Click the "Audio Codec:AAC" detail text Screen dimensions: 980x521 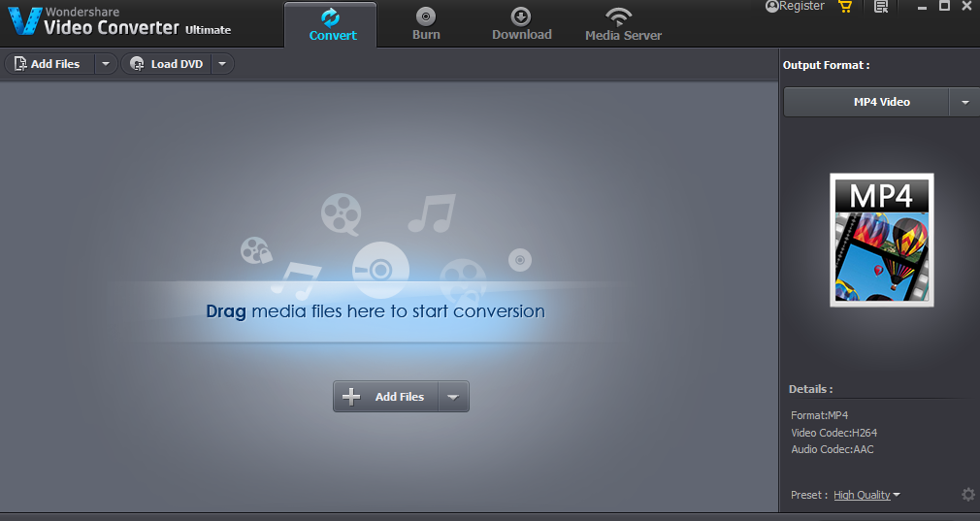(832, 449)
